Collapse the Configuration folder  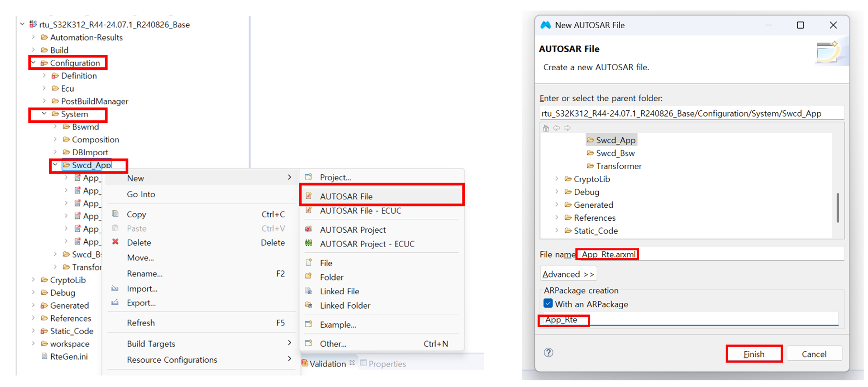33,63
